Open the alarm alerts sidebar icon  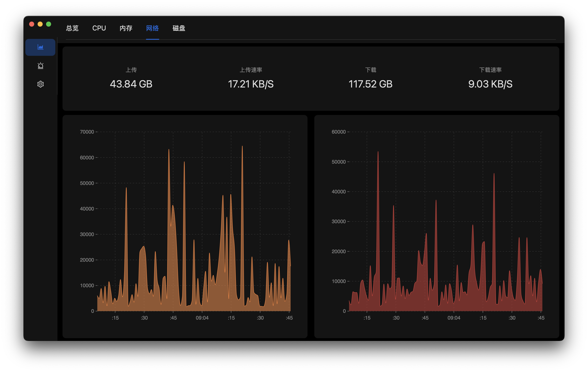click(40, 66)
